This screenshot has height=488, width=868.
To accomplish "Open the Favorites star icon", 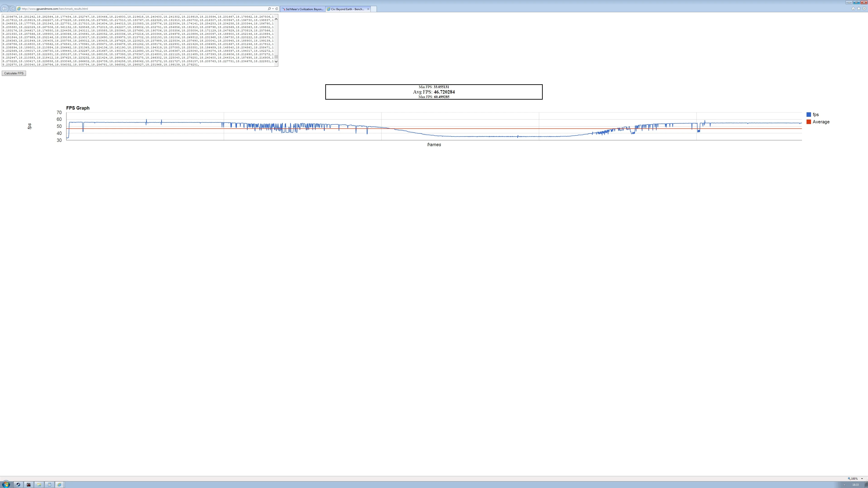I will [859, 9].
